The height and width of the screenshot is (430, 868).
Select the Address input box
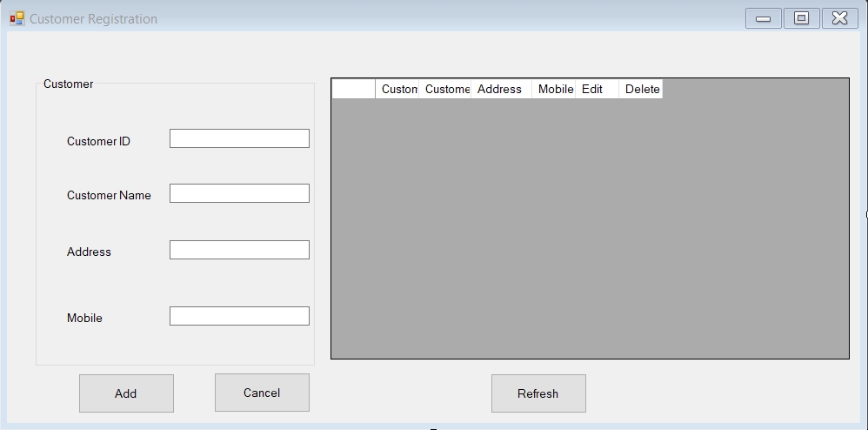coord(239,250)
